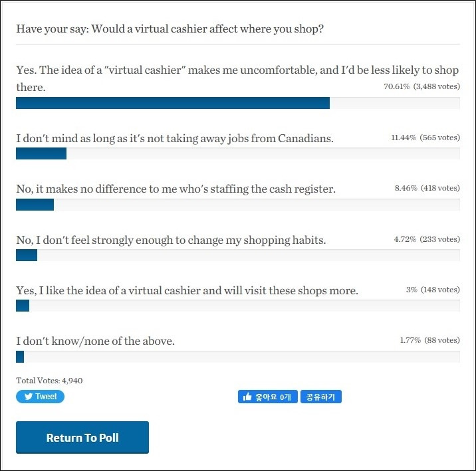Click the Twitter bird icon on Tweet button
476x471 pixels.
tap(29, 397)
